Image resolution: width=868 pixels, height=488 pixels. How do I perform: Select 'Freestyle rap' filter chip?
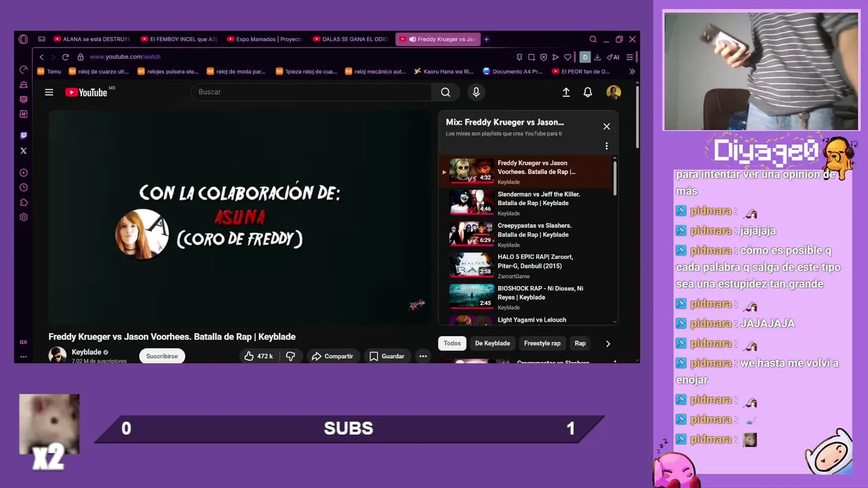click(542, 344)
